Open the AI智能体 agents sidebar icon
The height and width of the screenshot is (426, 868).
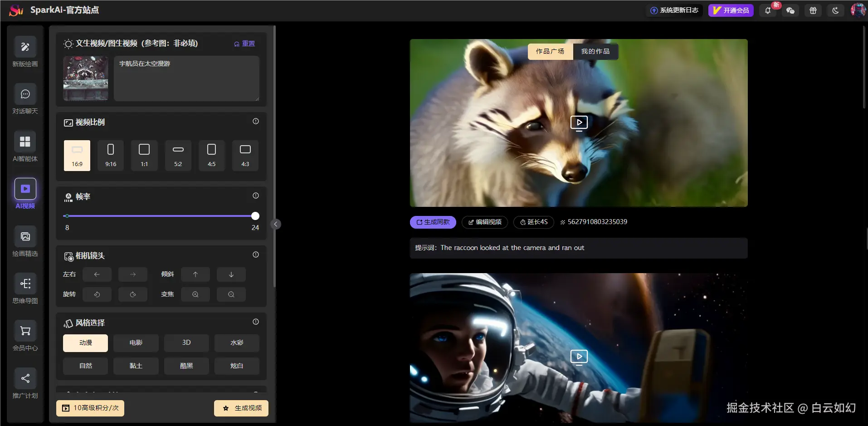[x=25, y=142]
